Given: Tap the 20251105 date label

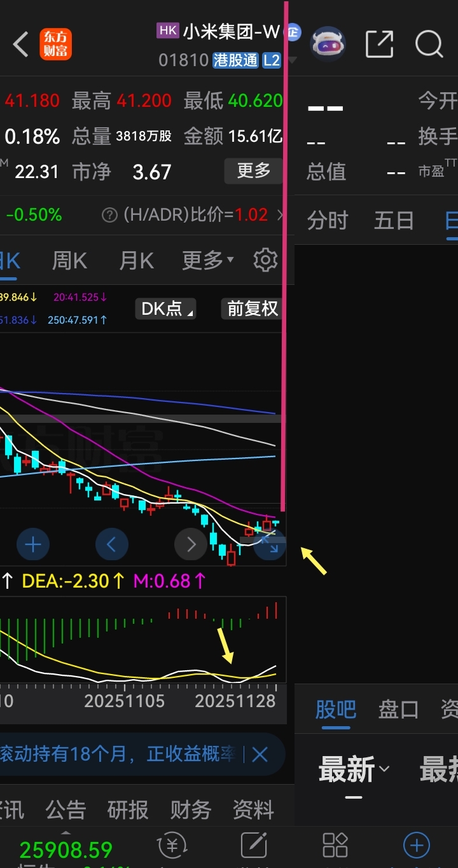Looking at the screenshot, I should [124, 701].
